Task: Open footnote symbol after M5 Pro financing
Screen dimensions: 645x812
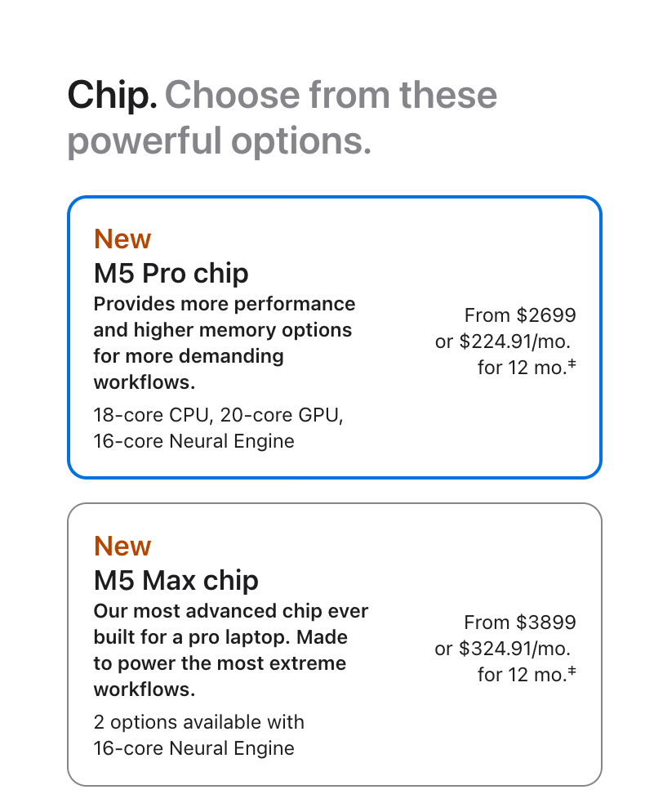Action: (572, 365)
